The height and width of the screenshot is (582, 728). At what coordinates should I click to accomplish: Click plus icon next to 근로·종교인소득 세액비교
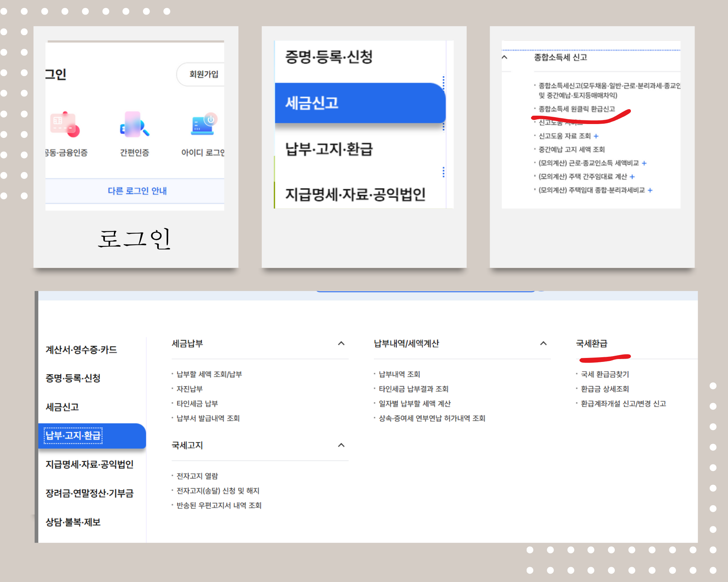click(x=644, y=163)
